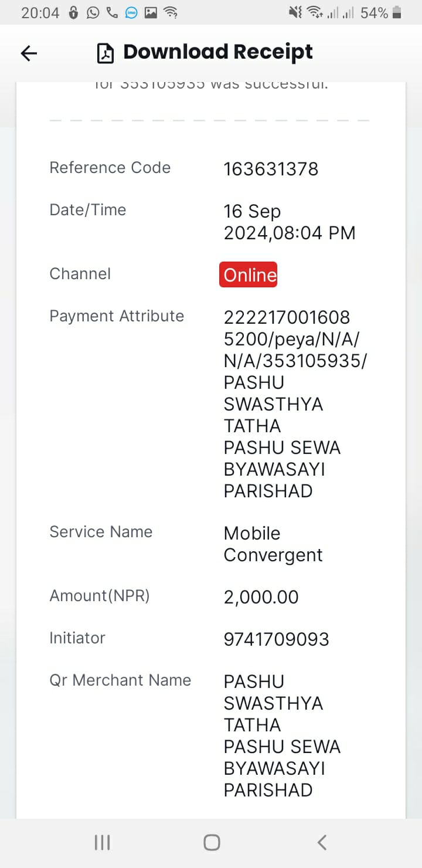Viewport: 422px width, 868px height.
Task: Tap the WhatsApp notification icon in status bar
Action: (x=93, y=12)
